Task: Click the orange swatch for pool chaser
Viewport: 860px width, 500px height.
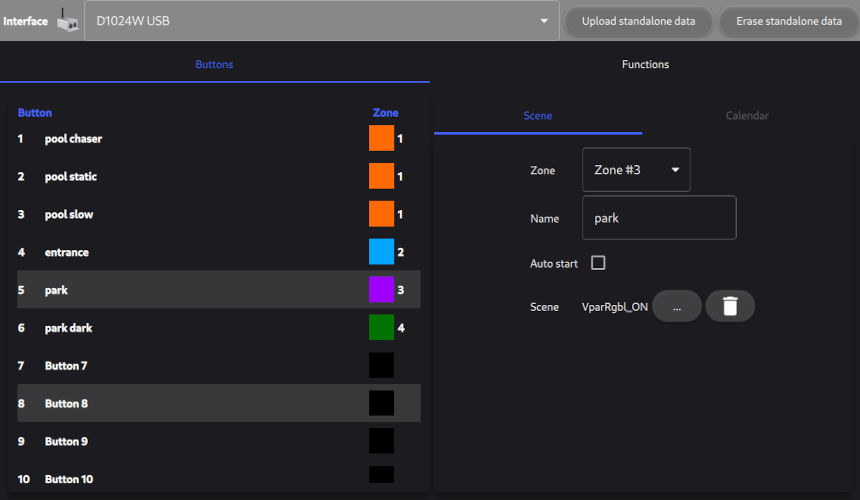Action: (381, 138)
